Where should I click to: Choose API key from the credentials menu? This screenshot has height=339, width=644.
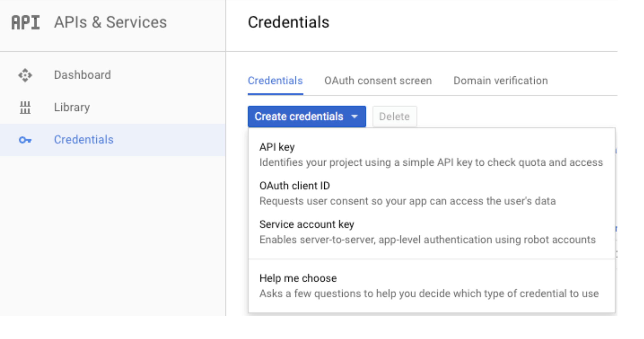pyautogui.click(x=277, y=147)
